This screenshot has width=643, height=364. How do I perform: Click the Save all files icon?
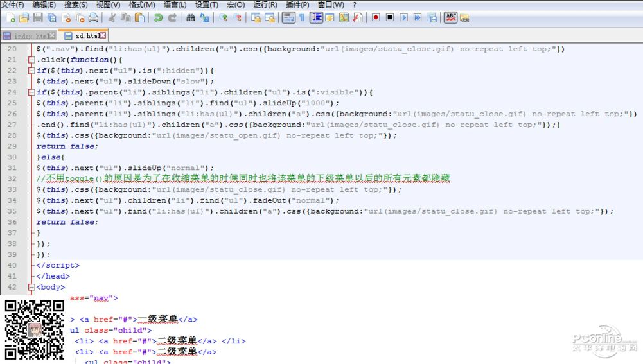click(x=52, y=18)
